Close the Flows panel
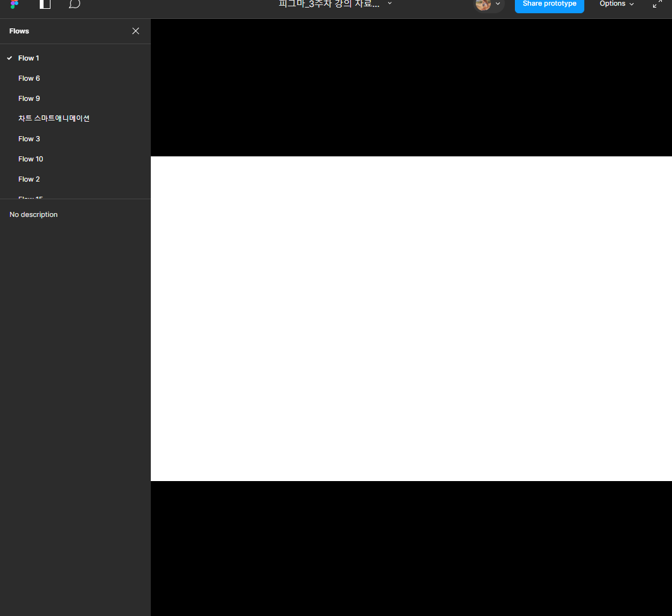The width and height of the screenshot is (672, 616). (136, 31)
